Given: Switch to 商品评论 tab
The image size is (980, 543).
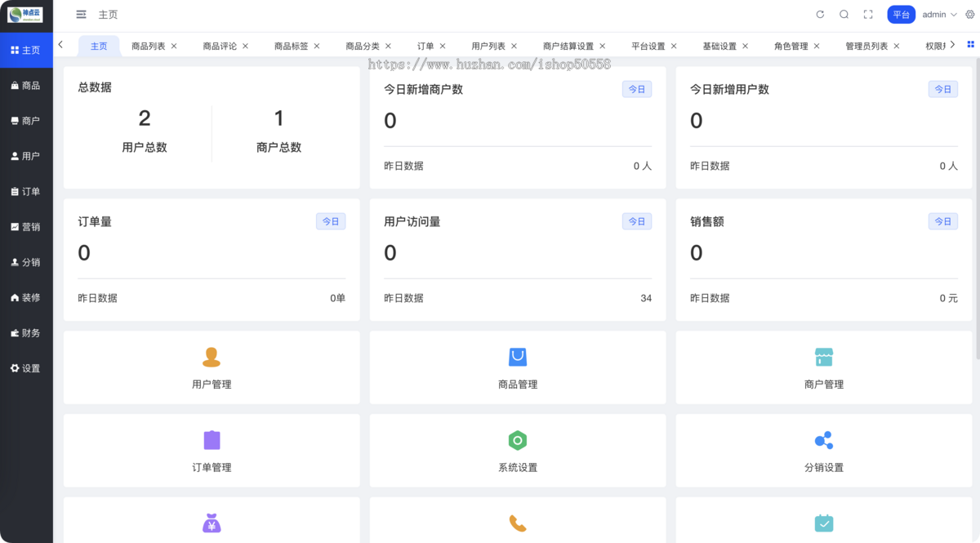Looking at the screenshot, I should click(220, 47).
